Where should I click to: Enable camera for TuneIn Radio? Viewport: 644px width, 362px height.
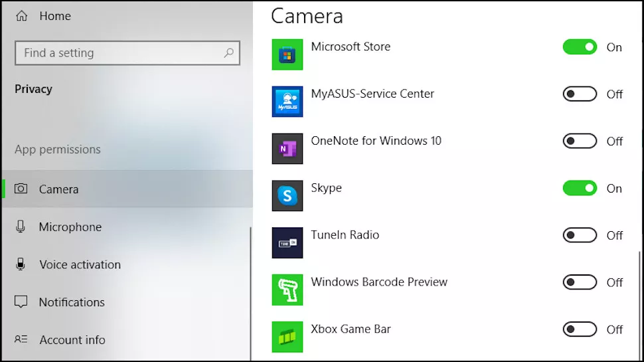[x=580, y=235]
